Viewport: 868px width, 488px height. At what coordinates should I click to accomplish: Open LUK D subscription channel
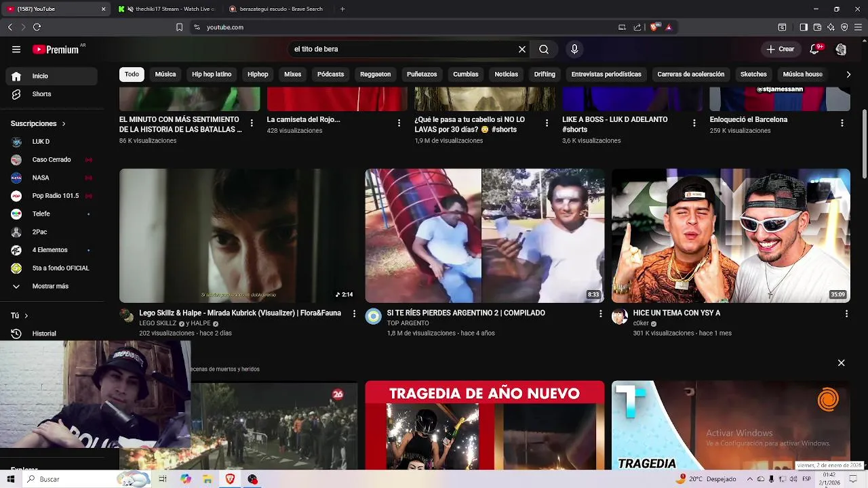click(x=52, y=142)
